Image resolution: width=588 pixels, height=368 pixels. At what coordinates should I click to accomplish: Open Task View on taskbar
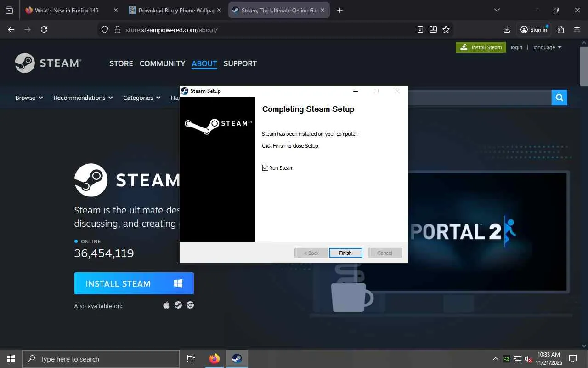click(x=191, y=359)
